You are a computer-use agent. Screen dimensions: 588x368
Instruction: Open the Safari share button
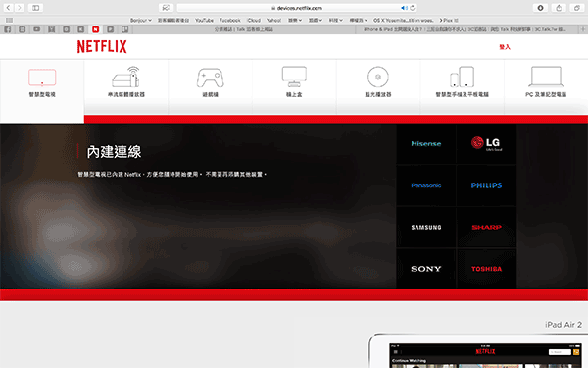click(559, 8)
